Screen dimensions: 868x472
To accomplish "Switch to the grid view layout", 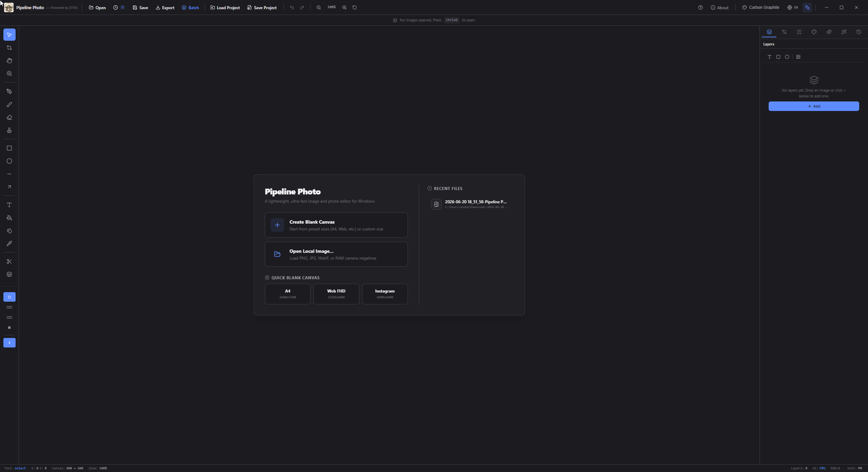I will (9, 327).
